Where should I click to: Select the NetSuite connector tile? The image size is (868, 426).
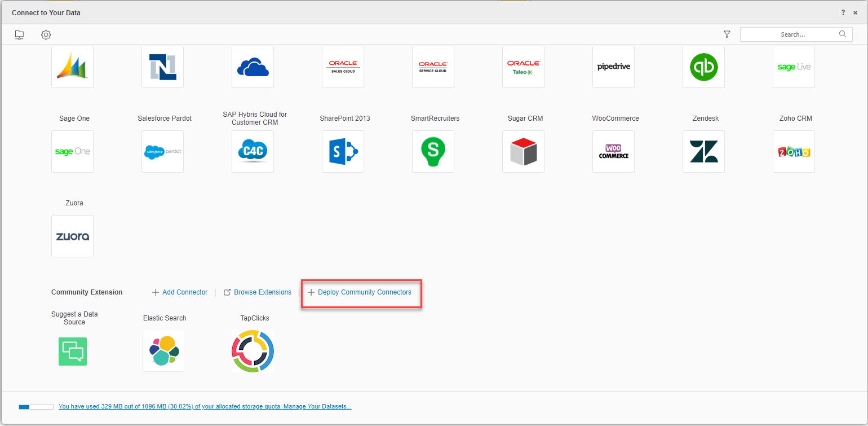[162, 67]
